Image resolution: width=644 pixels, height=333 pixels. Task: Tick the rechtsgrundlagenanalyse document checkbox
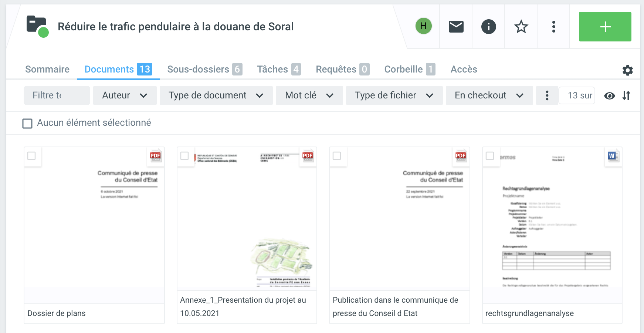490,156
